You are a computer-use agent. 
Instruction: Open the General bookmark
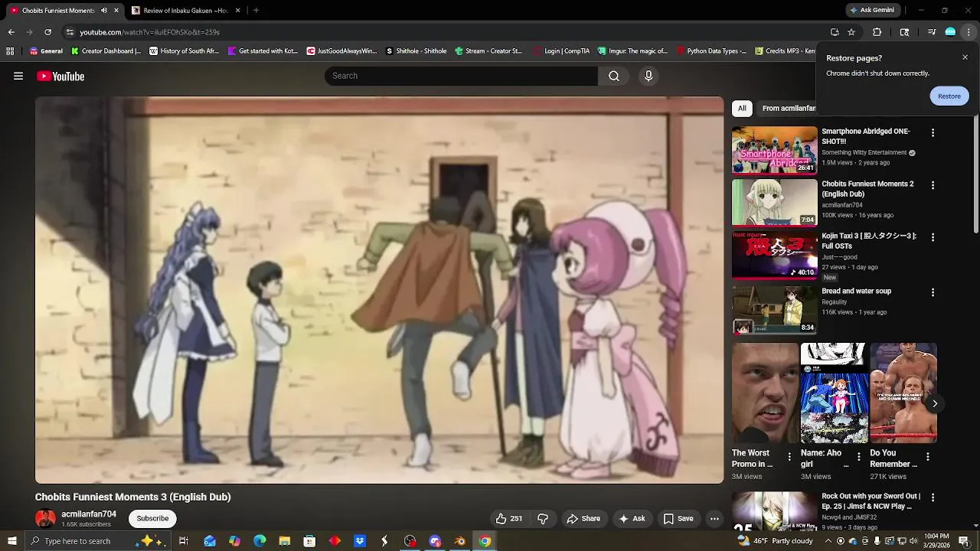pyautogui.click(x=46, y=51)
